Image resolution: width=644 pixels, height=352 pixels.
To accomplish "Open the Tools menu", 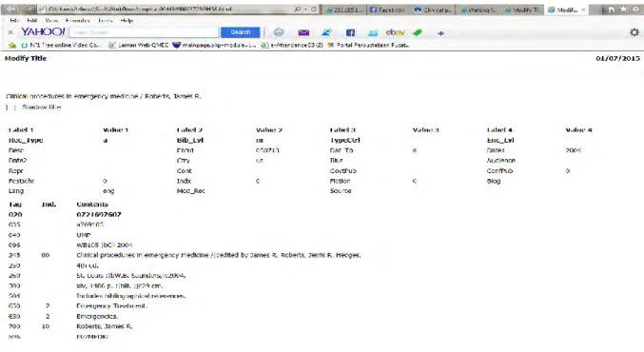I will tap(106, 20).
